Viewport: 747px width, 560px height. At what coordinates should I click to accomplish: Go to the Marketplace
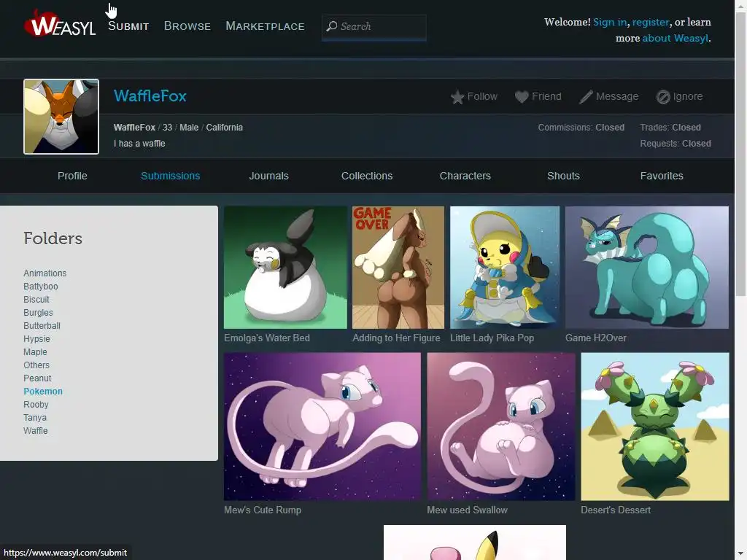265,26
